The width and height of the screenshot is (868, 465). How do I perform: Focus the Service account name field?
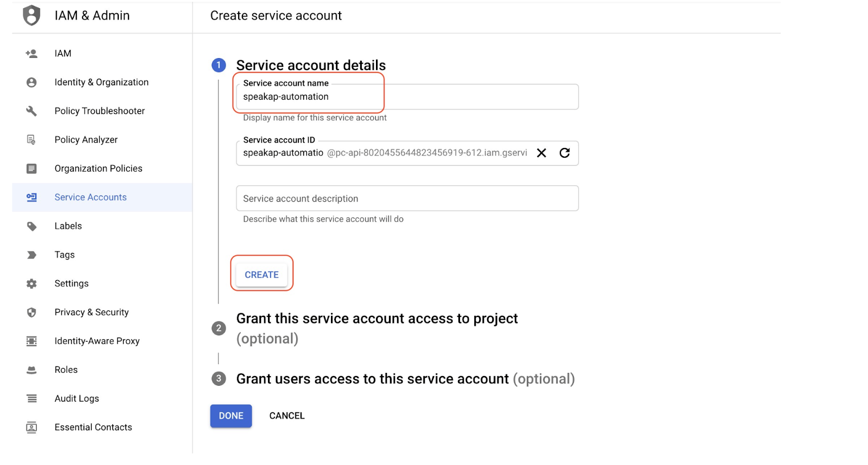(407, 96)
